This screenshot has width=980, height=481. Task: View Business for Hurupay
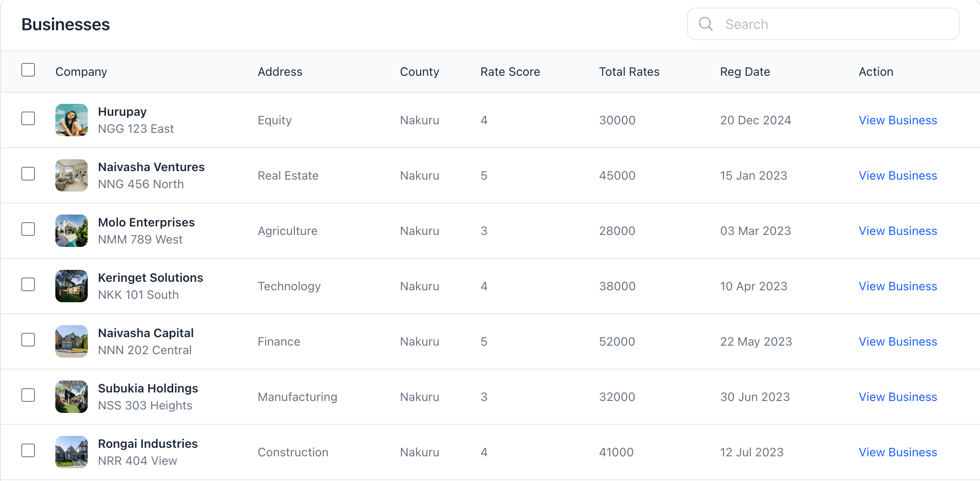coord(898,120)
